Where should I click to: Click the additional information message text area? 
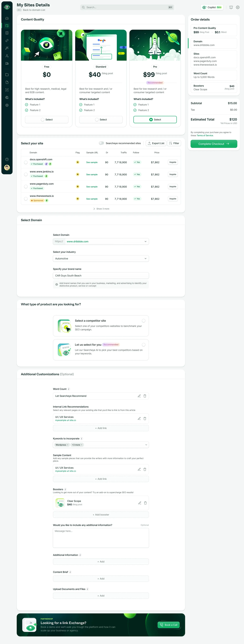click(101, 537)
